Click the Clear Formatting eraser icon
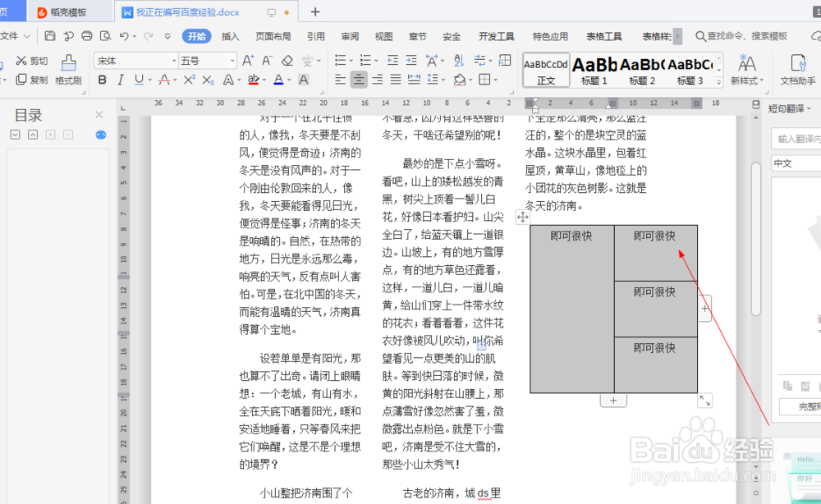The width and height of the screenshot is (821, 504). tap(287, 61)
